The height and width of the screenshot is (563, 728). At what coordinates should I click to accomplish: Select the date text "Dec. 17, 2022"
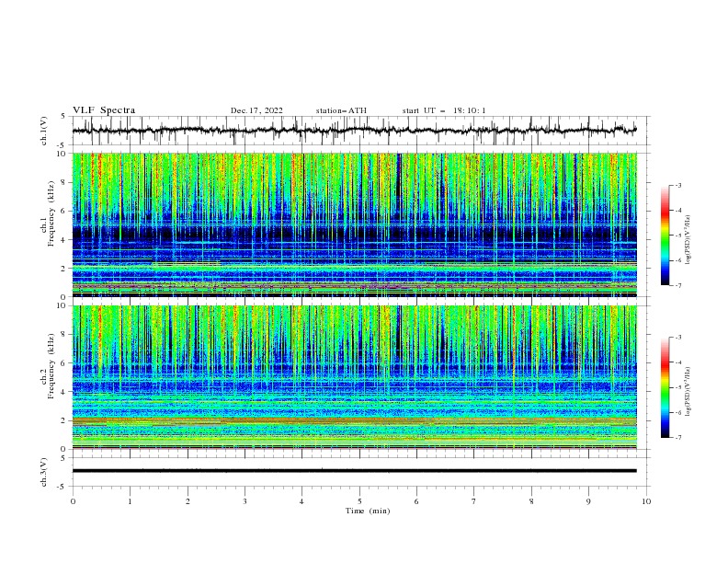(x=256, y=110)
